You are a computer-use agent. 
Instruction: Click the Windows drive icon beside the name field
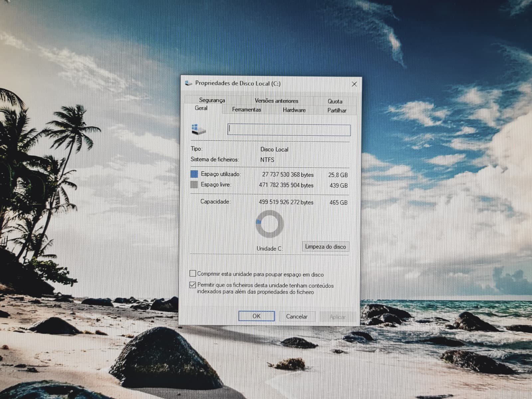coord(199,129)
